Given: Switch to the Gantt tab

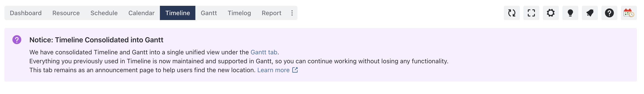Looking at the screenshot, I should (x=208, y=13).
